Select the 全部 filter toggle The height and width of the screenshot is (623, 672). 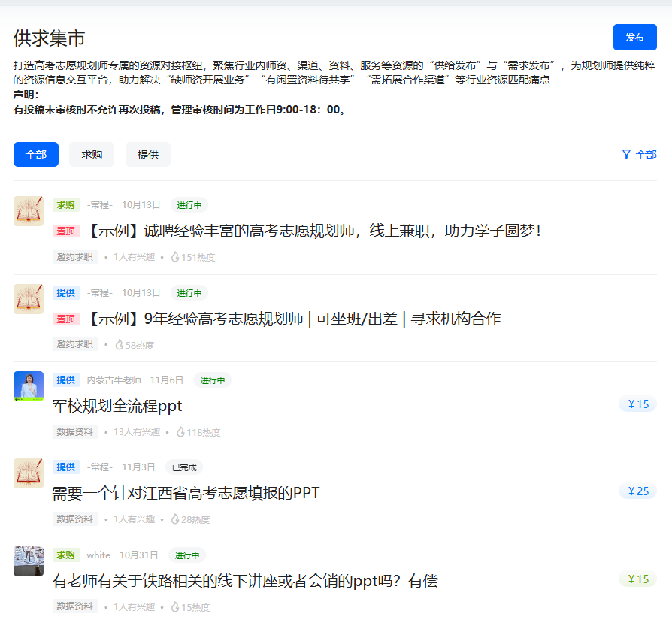[35, 154]
